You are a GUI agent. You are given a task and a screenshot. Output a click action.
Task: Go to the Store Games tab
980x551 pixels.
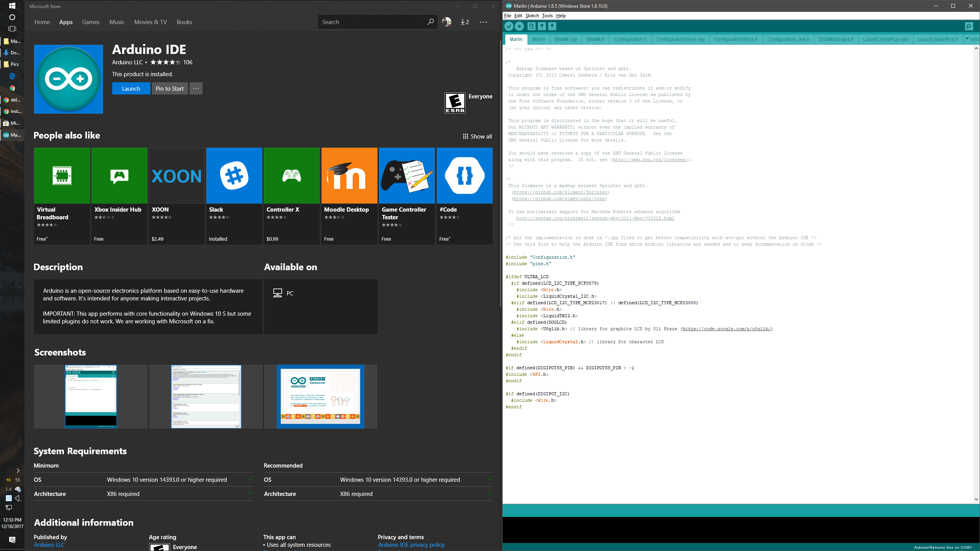pos(91,22)
